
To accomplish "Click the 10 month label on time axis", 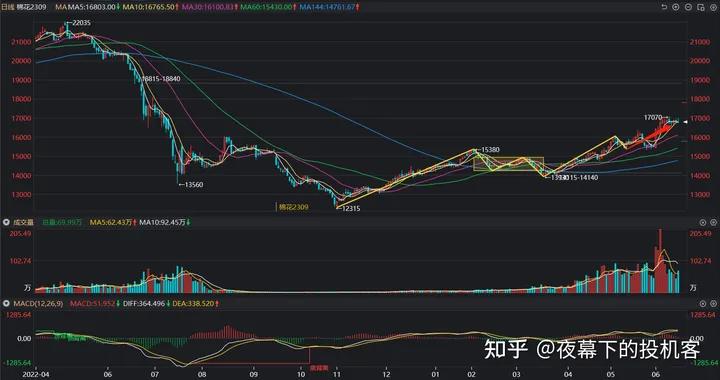I will (300, 374).
